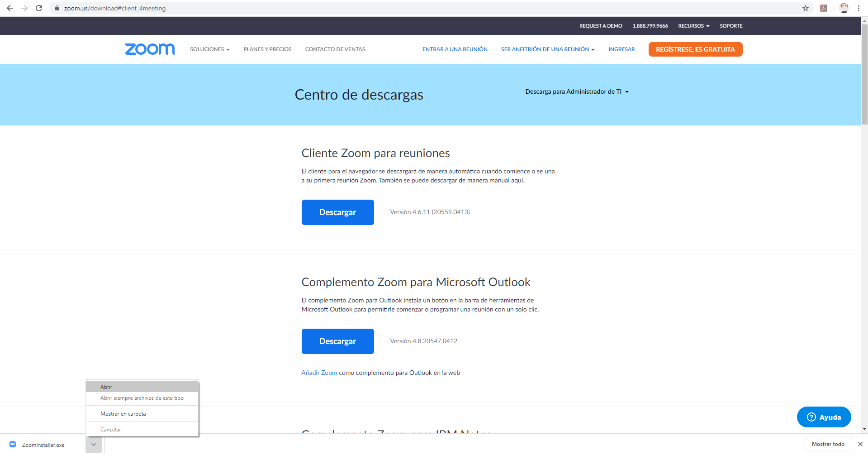This screenshot has width=868, height=455.
Task: Click Cancelar in the download menu
Action: pos(142,430)
